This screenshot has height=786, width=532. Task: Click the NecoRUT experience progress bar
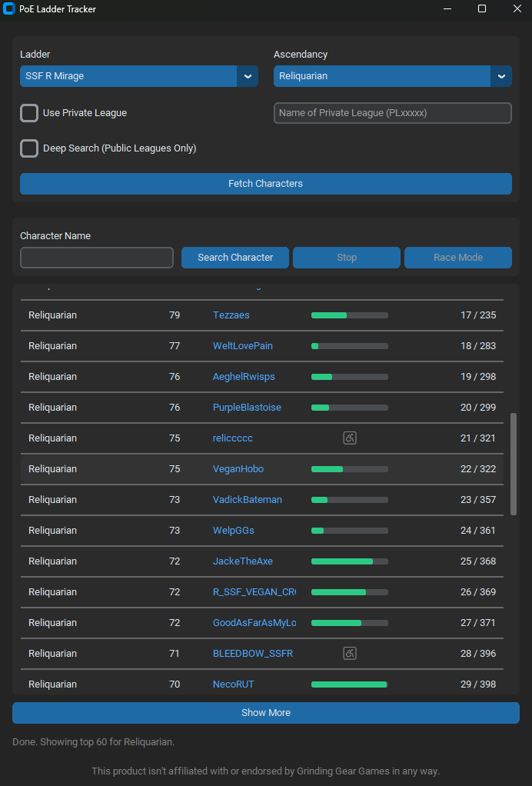point(350,684)
